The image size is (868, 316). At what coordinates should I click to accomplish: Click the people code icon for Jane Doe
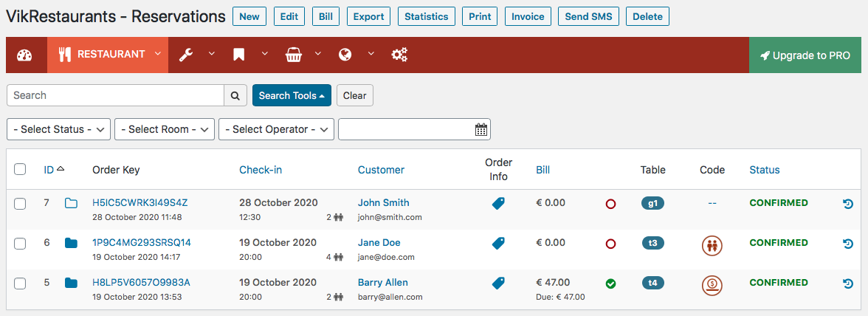pyautogui.click(x=712, y=245)
